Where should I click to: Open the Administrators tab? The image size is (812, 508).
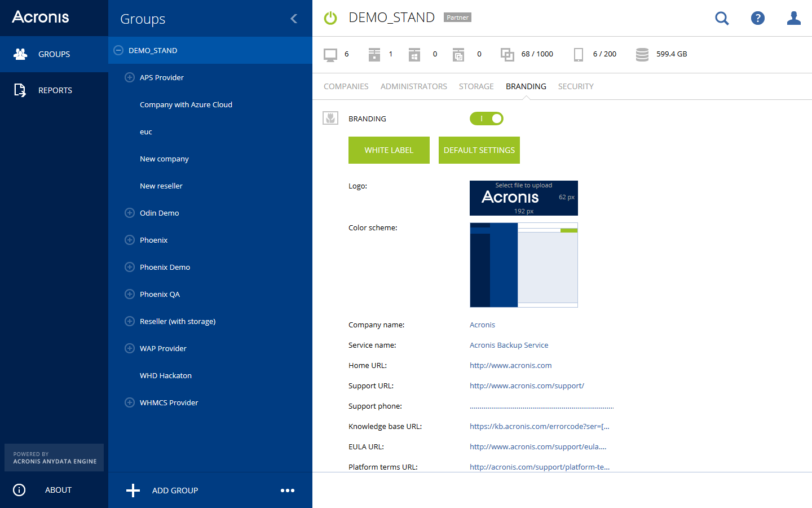coord(413,86)
